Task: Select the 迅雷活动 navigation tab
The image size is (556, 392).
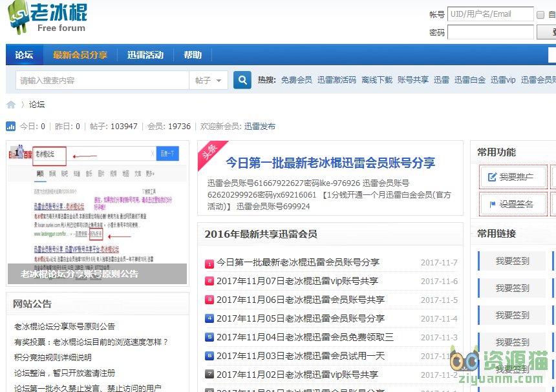Action: (x=145, y=55)
